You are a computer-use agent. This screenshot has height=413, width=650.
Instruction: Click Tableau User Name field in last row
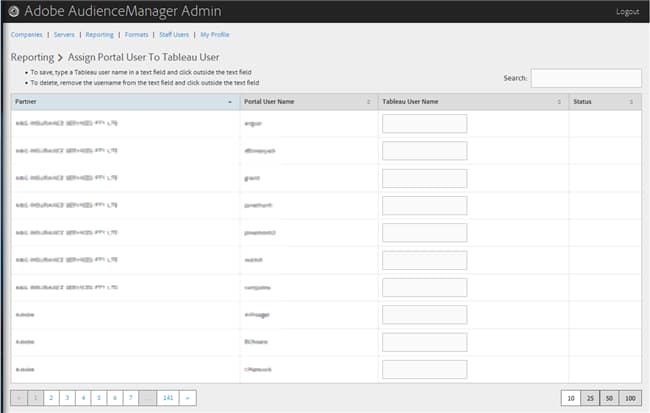tap(424, 369)
